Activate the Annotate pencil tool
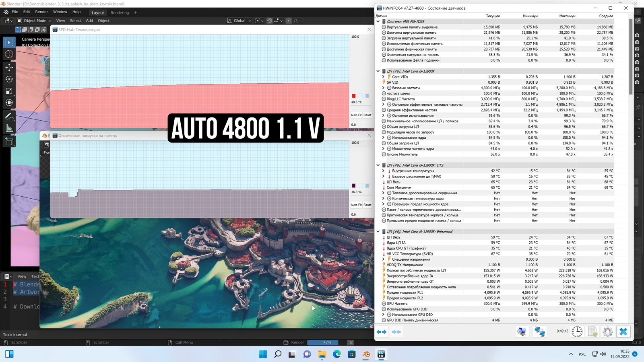Image resolution: width=644 pixels, height=362 pixels. click(x=9, y=116)
